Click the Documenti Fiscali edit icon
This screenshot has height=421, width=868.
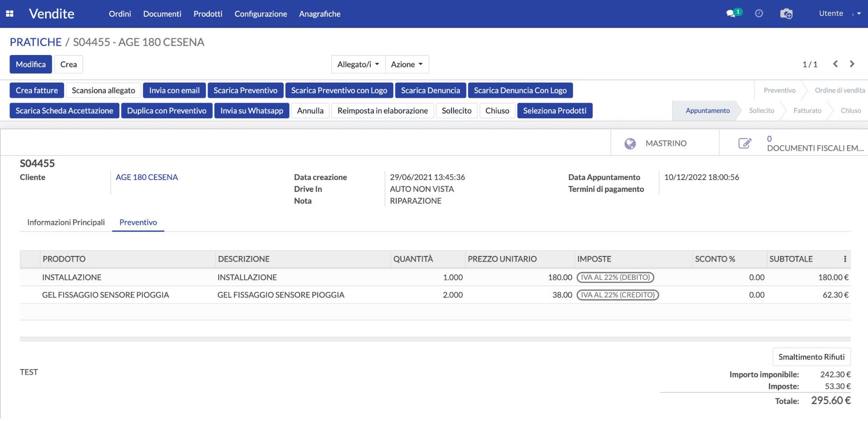[745, 143]
